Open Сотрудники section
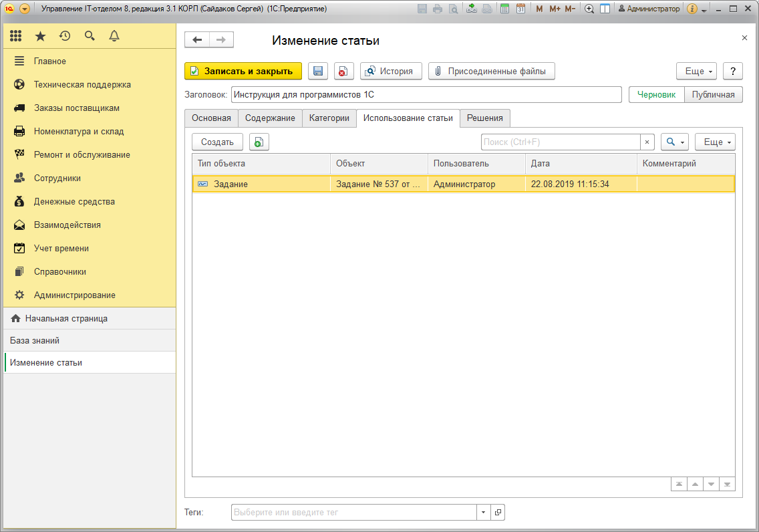 tap(90, 178)
